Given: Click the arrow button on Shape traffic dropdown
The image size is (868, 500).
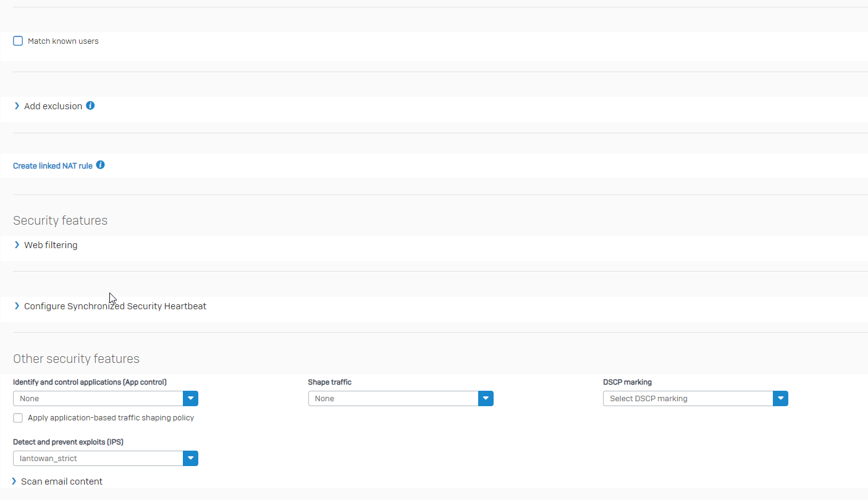Looking at the screenshot, I should (x=486, y=399).
